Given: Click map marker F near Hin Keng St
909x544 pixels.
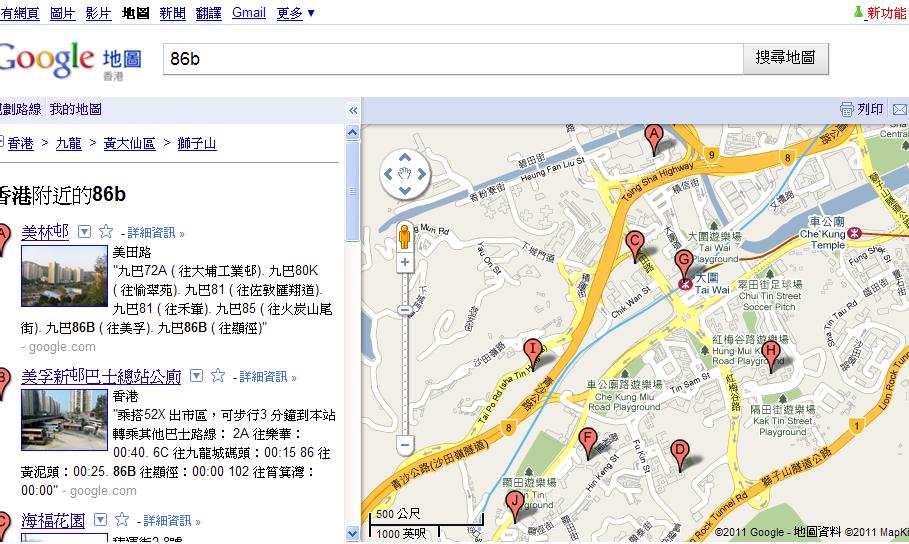Looking at the screenshot, I should click(588, 444).
